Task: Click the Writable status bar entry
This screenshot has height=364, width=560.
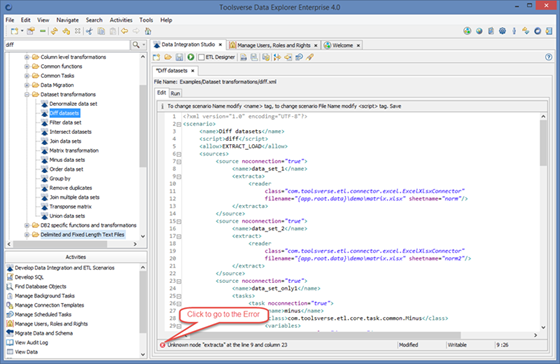Action: [457, 345]
